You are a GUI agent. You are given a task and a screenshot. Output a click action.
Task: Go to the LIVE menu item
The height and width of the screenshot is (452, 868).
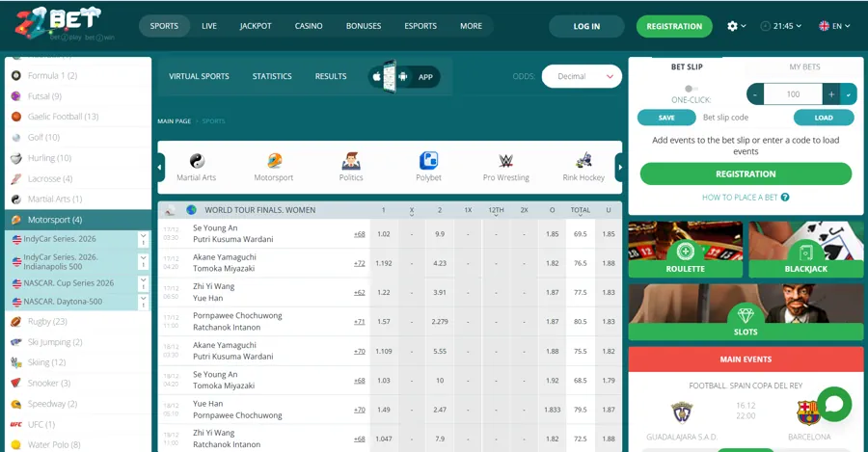tap(209, 26)
